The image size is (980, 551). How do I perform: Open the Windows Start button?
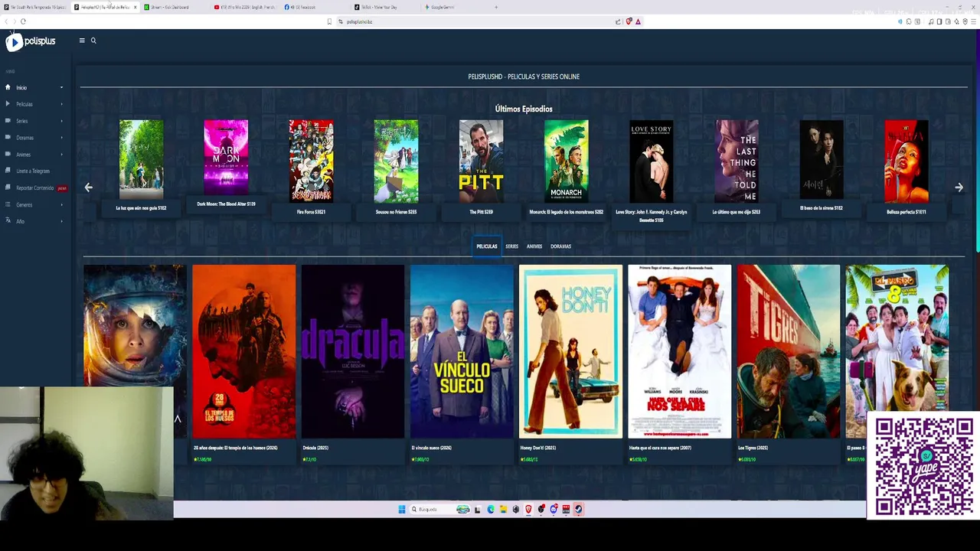401,509
